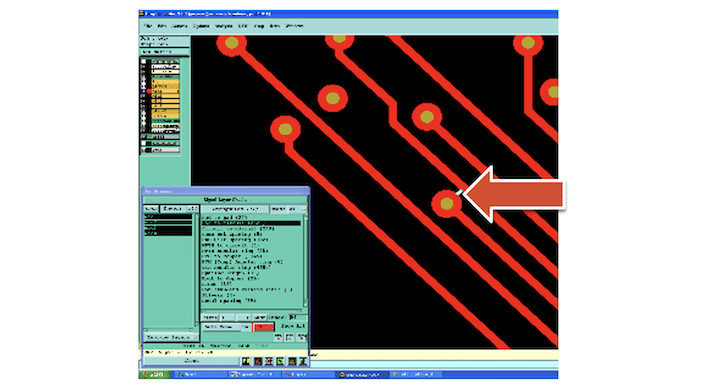Toggle the checkbox of the highlighted red layer row
This screenshot has height=388, width=710.
coord(143,91)
